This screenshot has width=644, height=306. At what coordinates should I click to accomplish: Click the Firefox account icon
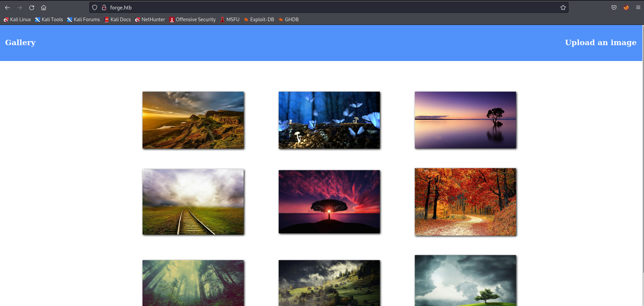pyautogui.click(x=626, y=7)
